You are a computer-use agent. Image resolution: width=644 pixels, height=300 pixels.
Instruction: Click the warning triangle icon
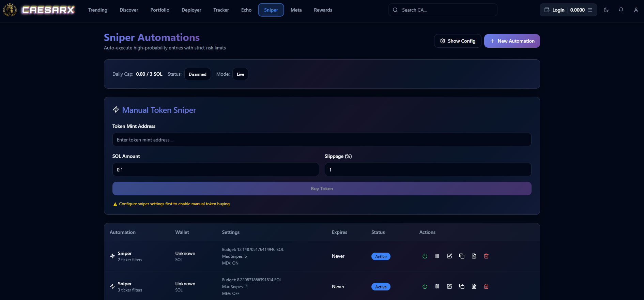(115, 204)
